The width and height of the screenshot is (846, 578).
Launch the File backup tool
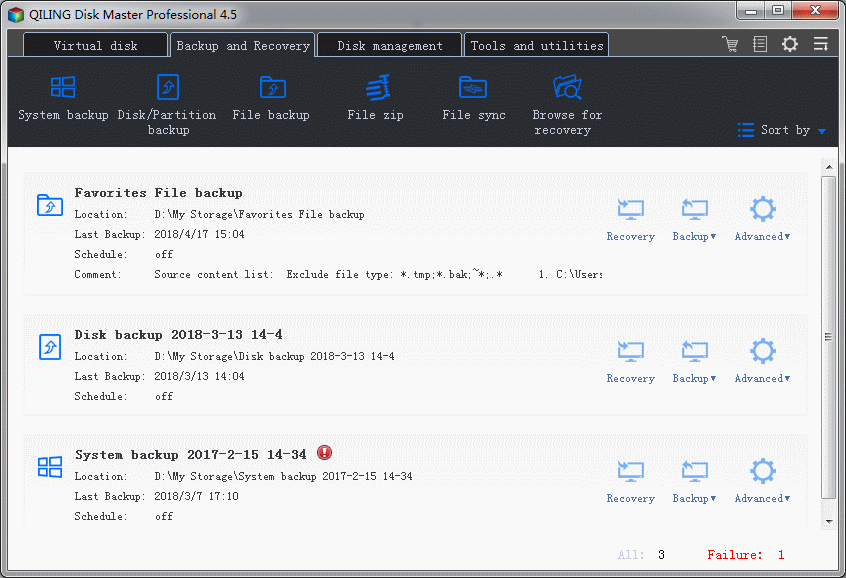(271, 98)
